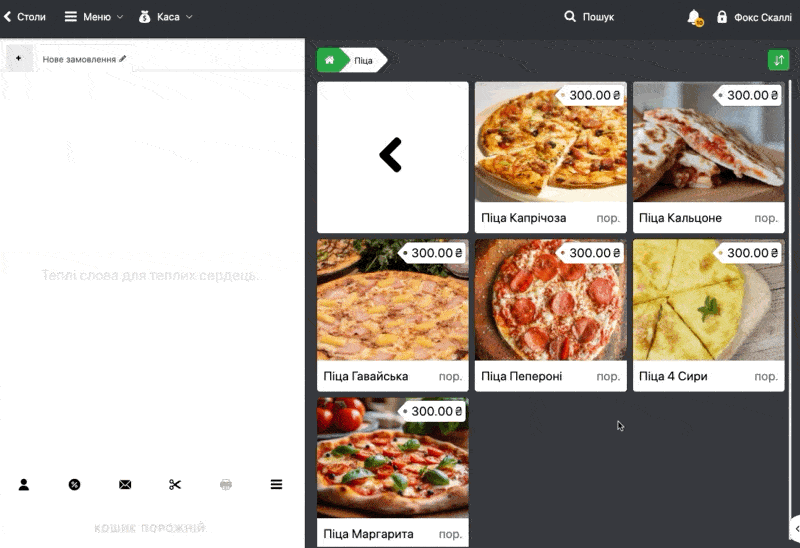
Task: Expand the collapsed side panel arrow at right edge
Action: 795,527
